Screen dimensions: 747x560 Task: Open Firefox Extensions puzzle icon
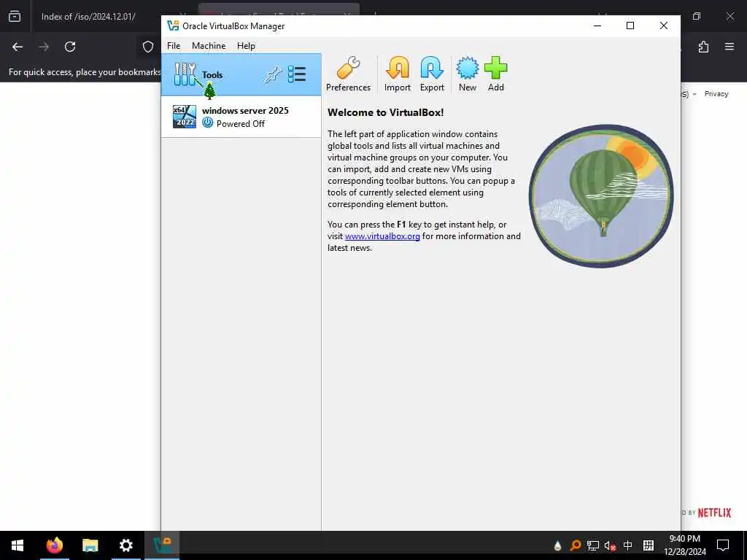(703, 47)
